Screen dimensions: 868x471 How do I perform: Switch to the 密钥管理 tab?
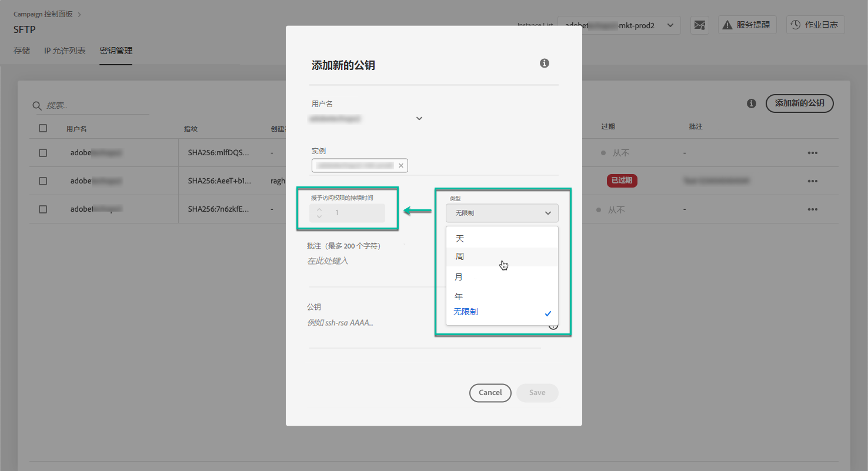point(116,51)
